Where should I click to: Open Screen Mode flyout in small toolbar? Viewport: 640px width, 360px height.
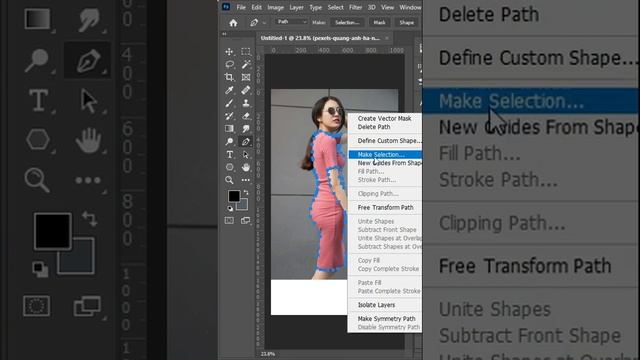[246, 220]
